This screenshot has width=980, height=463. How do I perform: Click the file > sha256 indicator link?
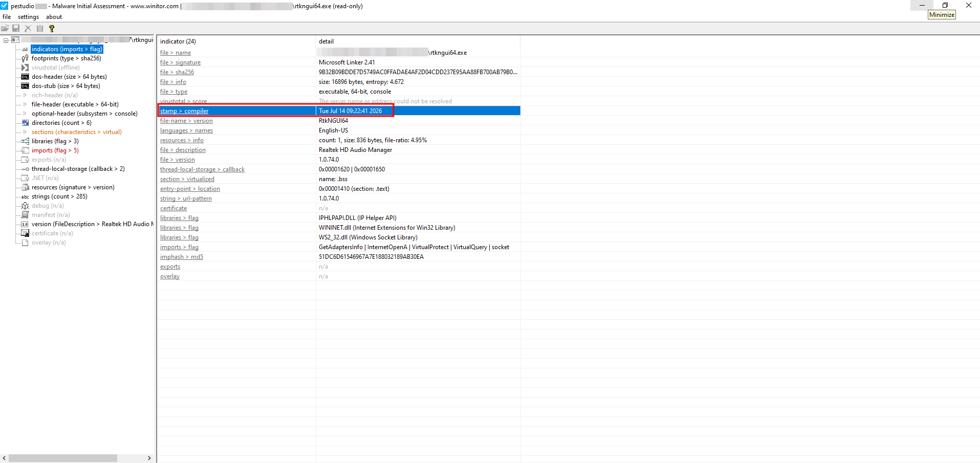click(177, 72)
